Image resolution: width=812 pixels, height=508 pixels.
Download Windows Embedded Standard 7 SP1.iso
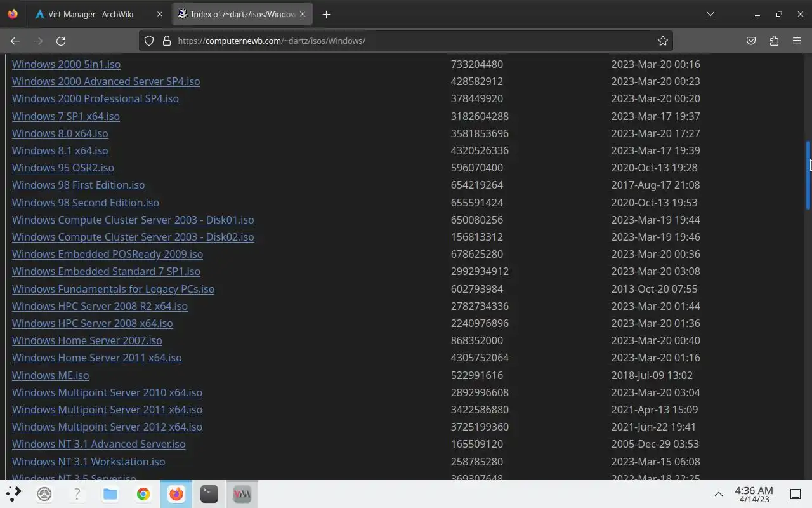tap(106, 271)
